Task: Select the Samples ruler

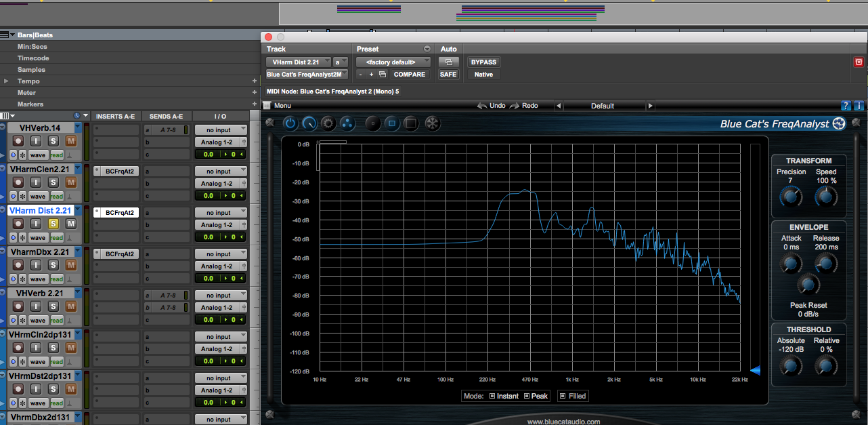Action: 31,70
